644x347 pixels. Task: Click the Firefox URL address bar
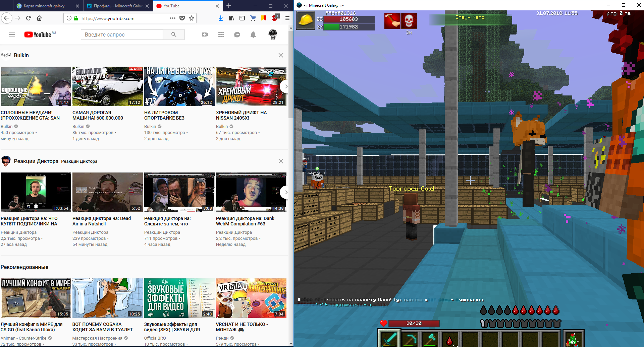click(124, 18)
